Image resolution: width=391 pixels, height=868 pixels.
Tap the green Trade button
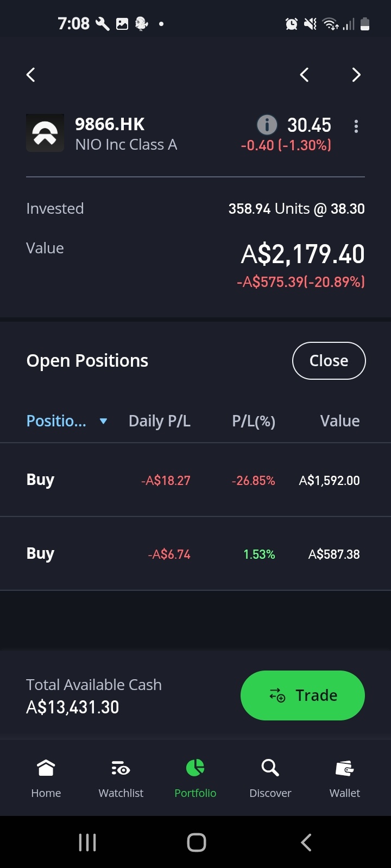(x=302, y=695)
